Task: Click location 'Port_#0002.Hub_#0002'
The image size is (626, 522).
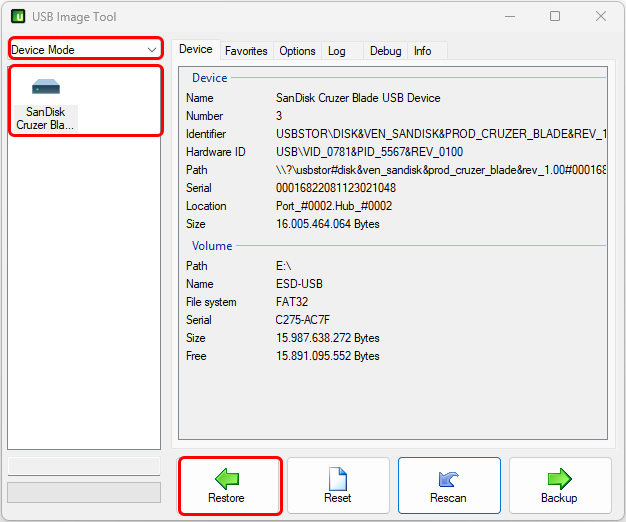Action: [334, 206]
